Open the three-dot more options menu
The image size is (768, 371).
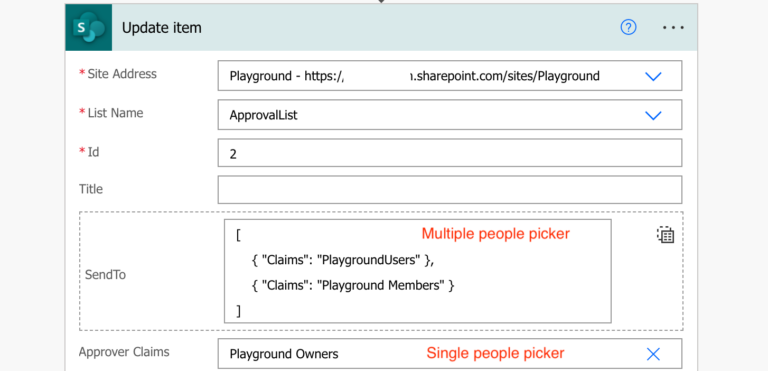tap(673, 28)
